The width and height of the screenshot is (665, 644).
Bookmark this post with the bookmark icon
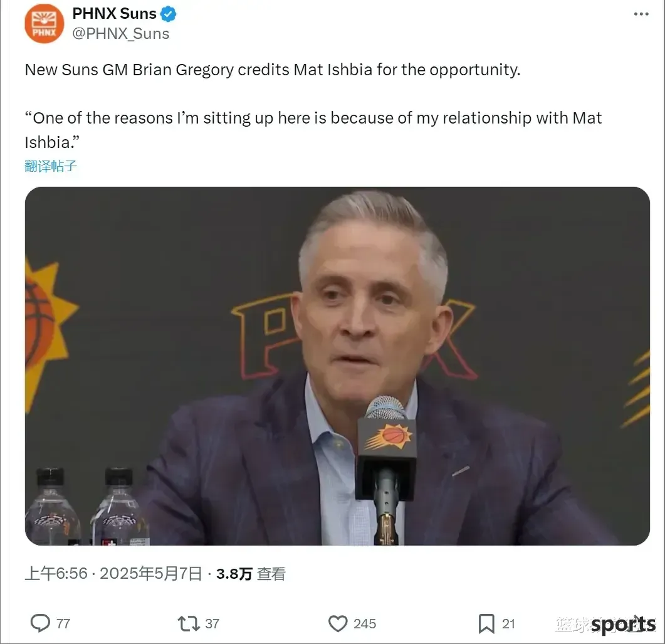[486, 624]
